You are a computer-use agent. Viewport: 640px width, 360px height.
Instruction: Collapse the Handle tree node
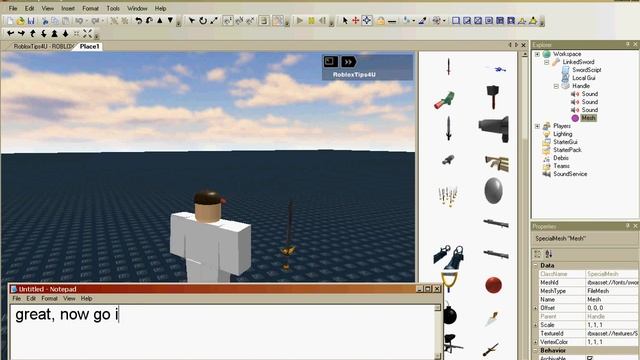tap(556, 86)
